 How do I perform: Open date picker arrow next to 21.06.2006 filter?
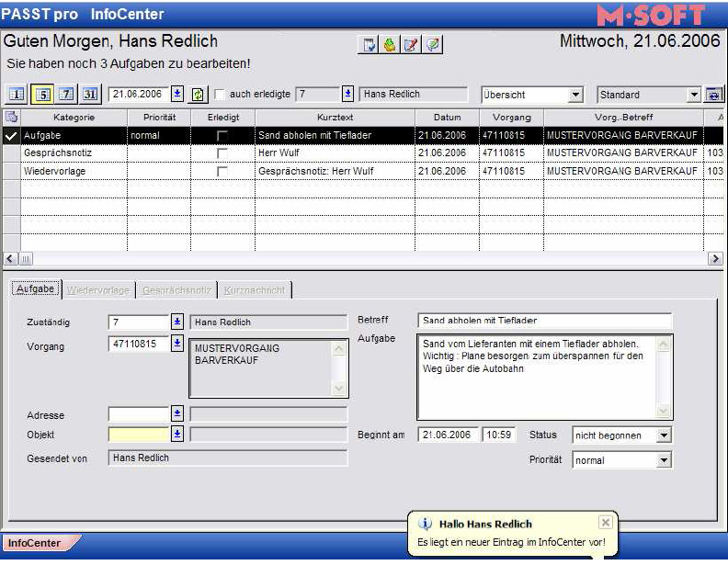point(176,94)
